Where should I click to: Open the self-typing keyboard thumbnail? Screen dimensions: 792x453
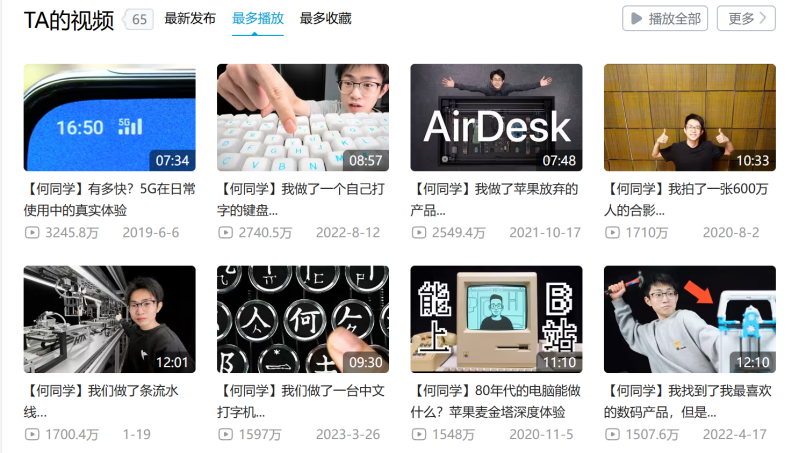point(303,117)
